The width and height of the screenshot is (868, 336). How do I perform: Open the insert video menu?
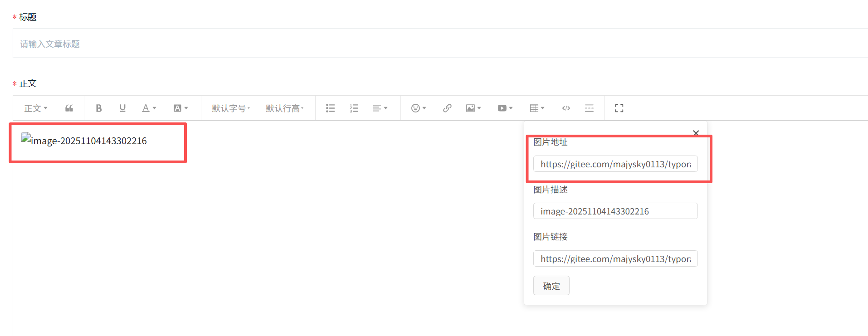[x=505, y=108]
